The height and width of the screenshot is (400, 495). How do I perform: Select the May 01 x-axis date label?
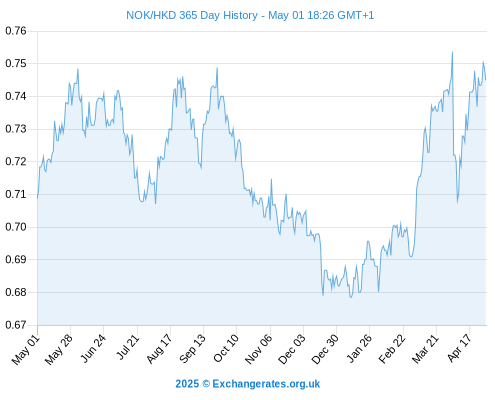click(26, 350)
